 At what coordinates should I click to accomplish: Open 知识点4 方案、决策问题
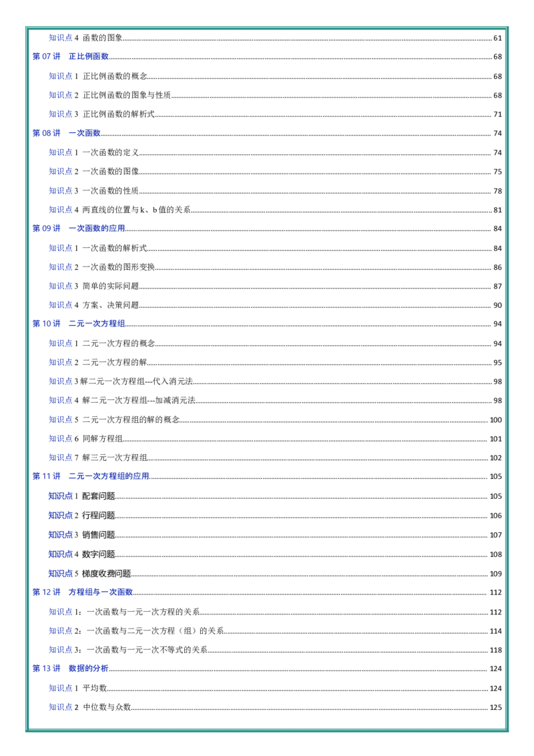coord(275,305)
